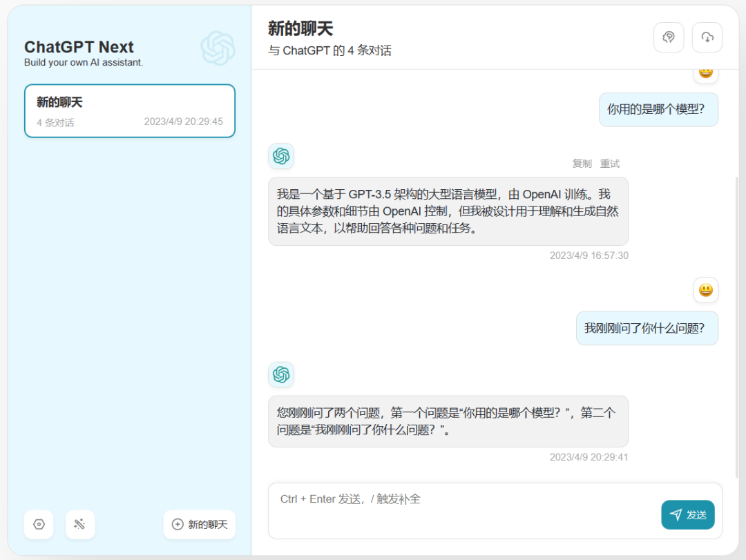Image resolution: width=746 pixels, height=560 pixels.
Task: Click the smiley avatar above "我刚刚问了你什么问题？"
Action: [x=705, y=290]
